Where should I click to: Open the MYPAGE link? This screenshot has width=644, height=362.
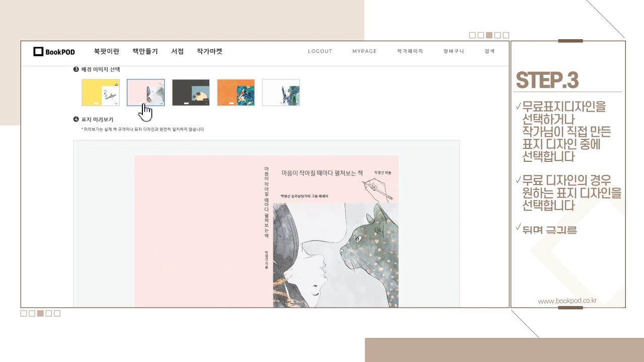365,51
